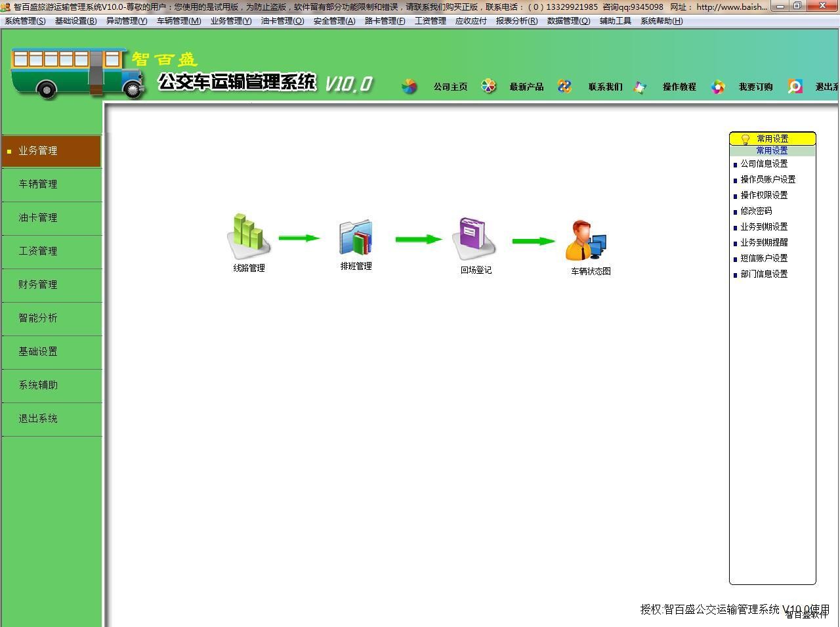840x627 pixels.
Task: Click the colorful ball icon beside 公司主页
Action: pyautogui.click(x=409, y=87)
